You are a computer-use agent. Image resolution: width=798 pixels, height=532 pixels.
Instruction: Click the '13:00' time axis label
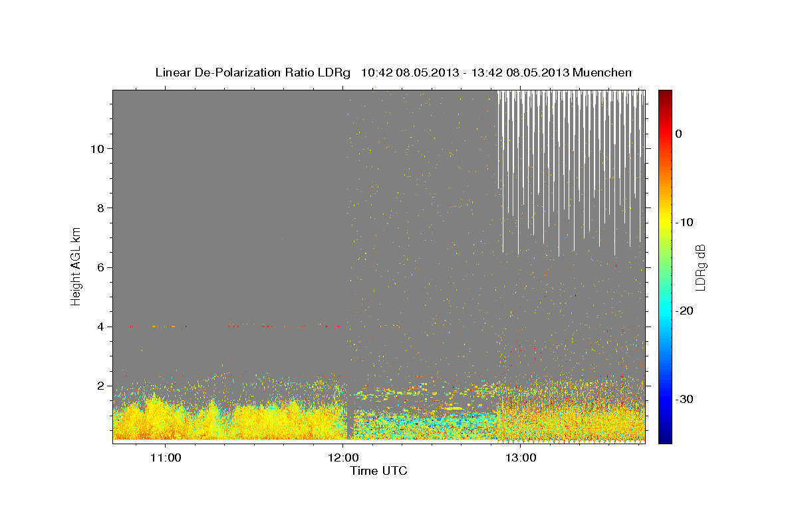pos(521,458)
